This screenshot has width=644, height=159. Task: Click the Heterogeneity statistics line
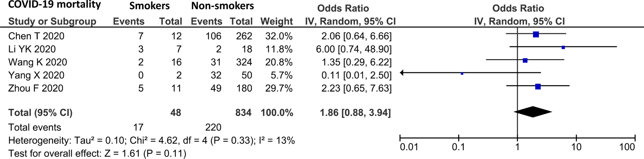(151, 141)
